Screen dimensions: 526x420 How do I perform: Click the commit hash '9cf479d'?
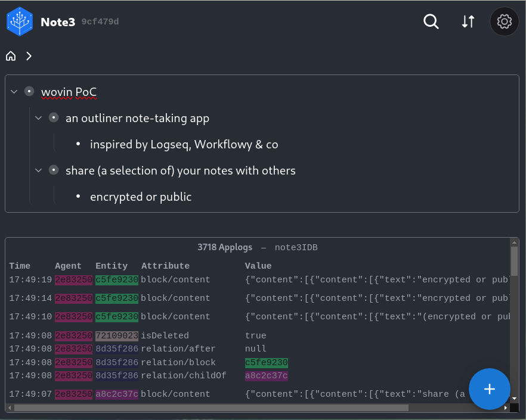click(x=100, y=22)
